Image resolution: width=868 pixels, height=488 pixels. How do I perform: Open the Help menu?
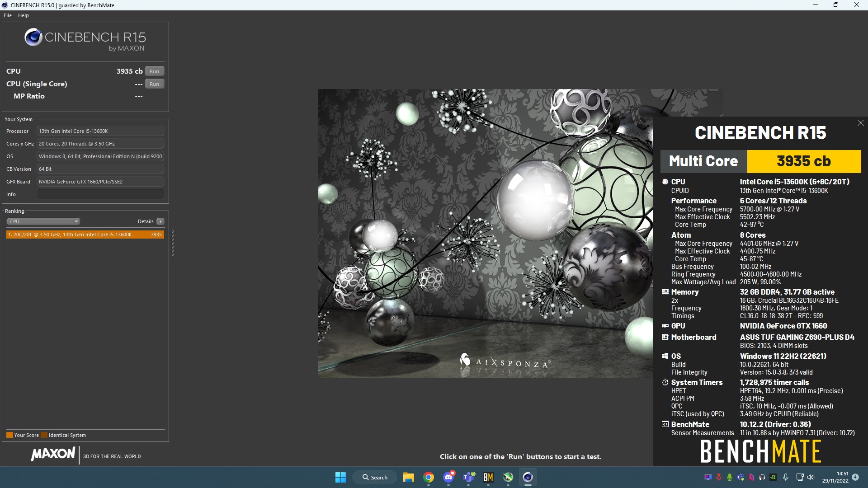tap(24, 15)
